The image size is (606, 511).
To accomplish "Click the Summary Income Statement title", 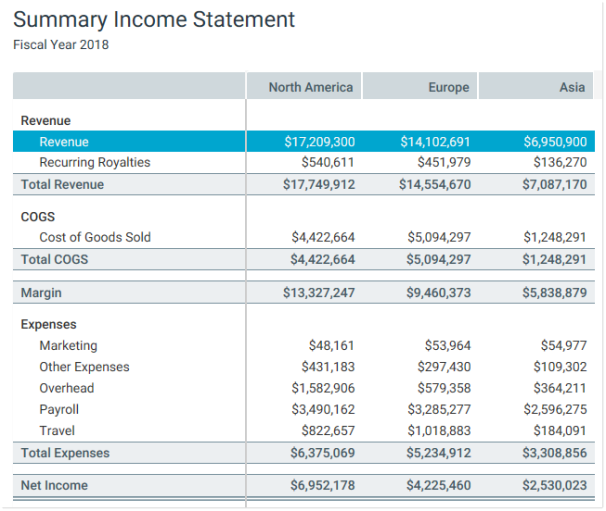I will [x=154, y=20].
